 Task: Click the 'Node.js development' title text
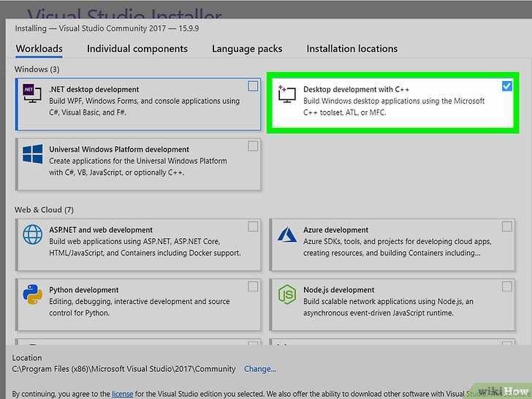coord(338,289)
